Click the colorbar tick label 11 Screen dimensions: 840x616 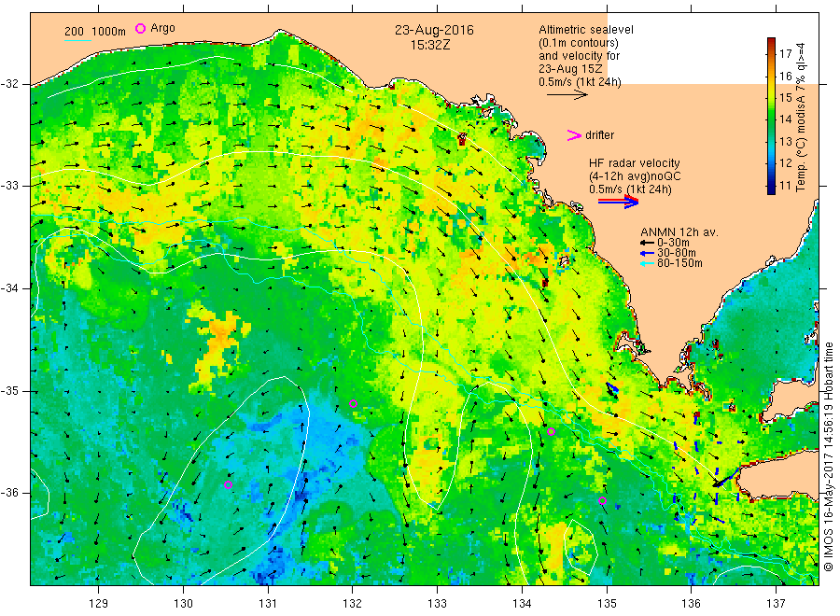click(x=785, y=186)
